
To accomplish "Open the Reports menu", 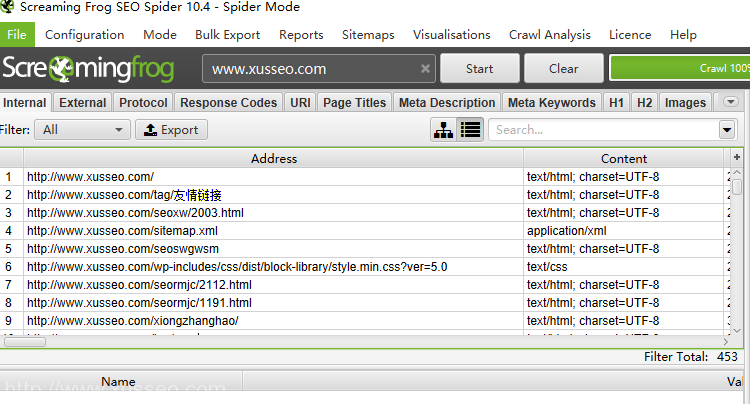I will (301, 35).
